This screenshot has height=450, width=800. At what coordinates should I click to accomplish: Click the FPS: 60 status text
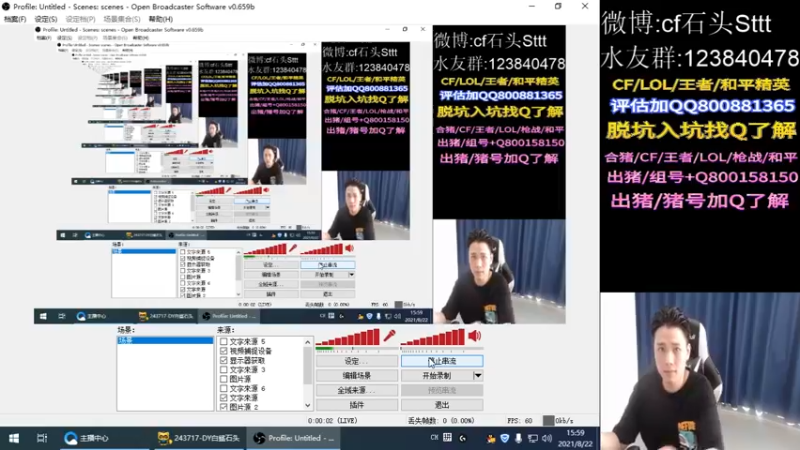tap(520, 421)
